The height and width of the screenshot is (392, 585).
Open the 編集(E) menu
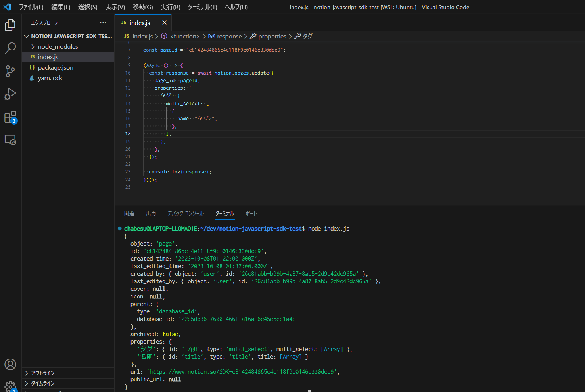click(61, 7)
